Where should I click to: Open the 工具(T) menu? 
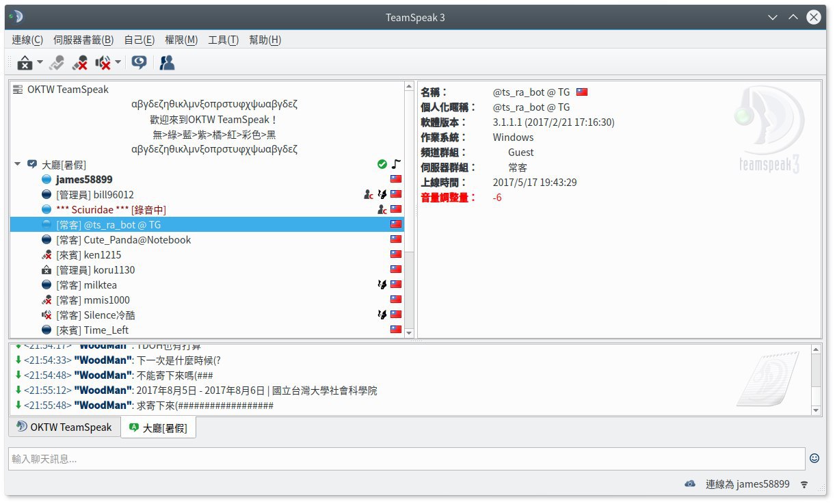tap(224, 40)
